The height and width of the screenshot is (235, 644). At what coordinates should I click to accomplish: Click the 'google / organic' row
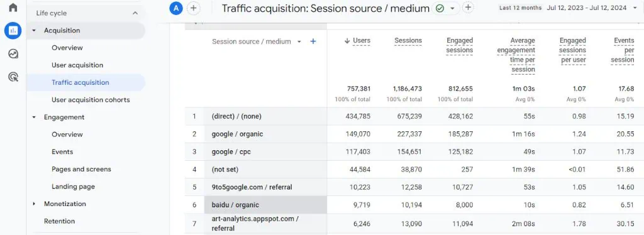pos(414,134)
